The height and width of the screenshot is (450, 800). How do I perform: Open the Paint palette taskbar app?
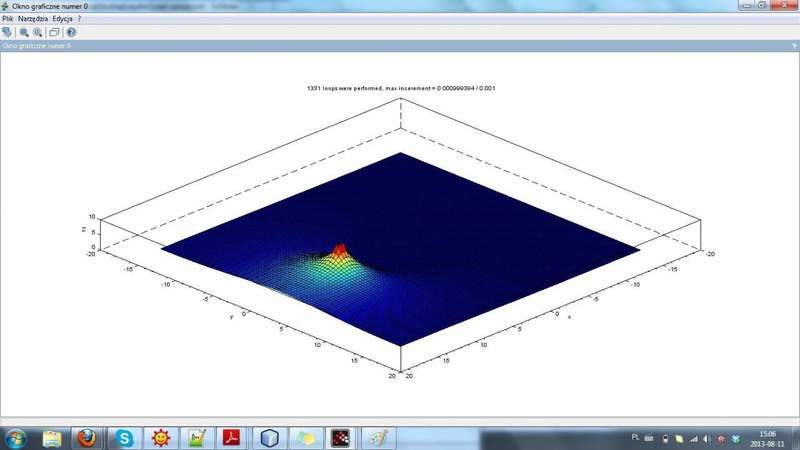(x=377, y=437)
